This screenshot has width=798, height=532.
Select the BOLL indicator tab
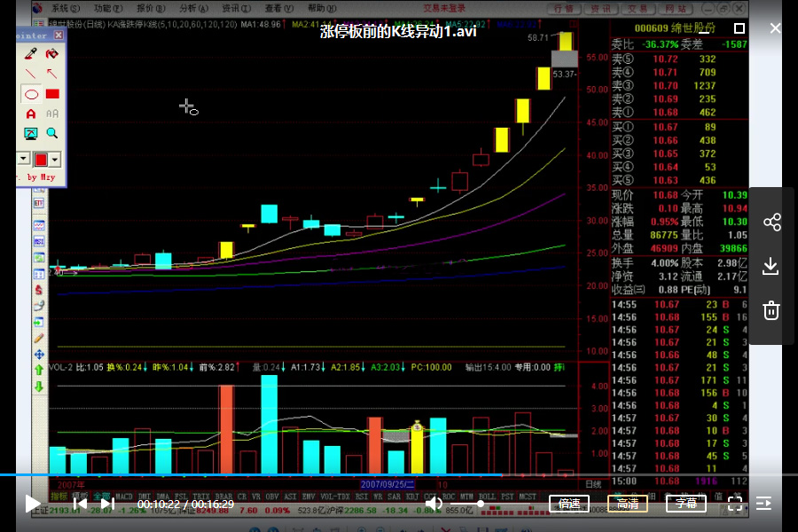click(487, 496)
